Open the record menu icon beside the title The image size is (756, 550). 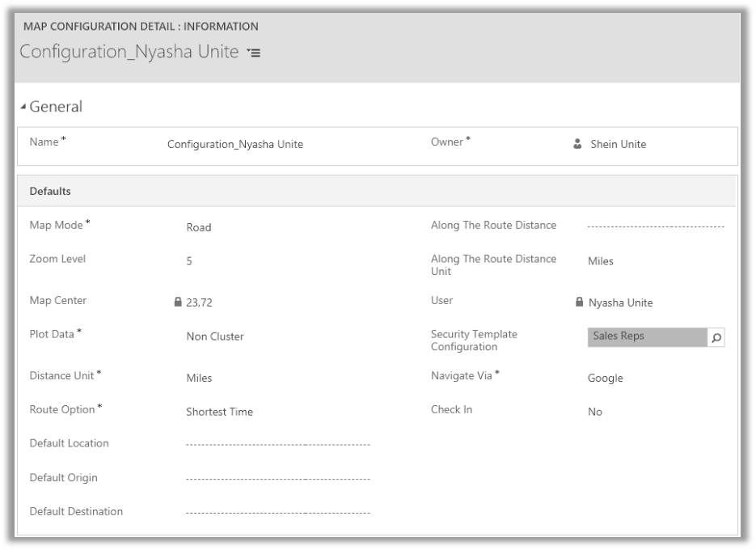[253, 53]
